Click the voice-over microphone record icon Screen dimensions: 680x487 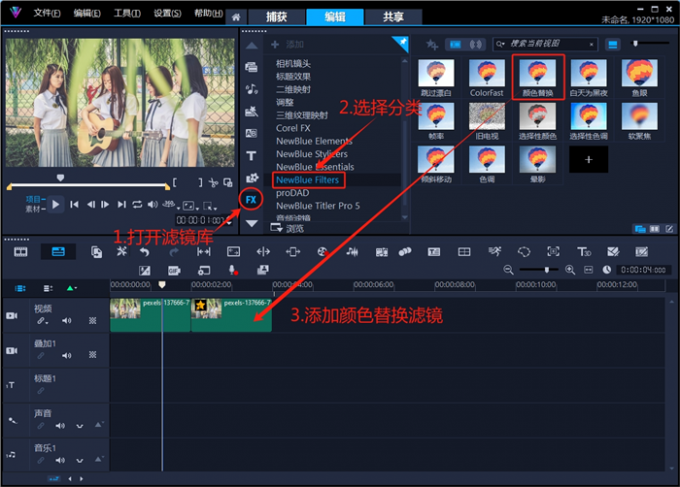(x=233, y=270)
